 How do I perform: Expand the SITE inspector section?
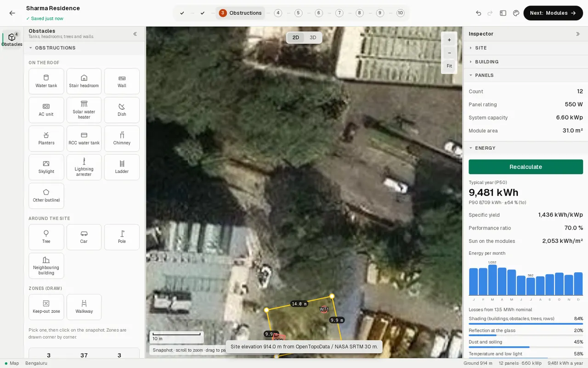[526, 48]
